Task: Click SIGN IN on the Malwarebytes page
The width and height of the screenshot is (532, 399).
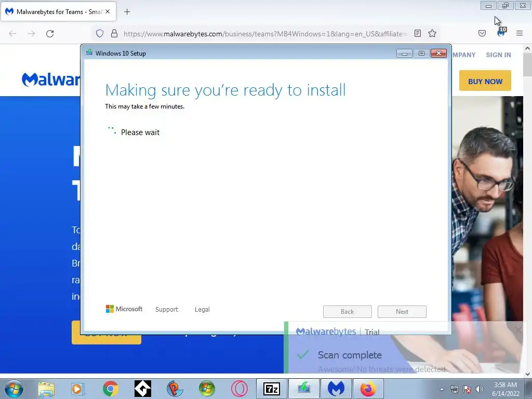Action: tap(498, 55)
